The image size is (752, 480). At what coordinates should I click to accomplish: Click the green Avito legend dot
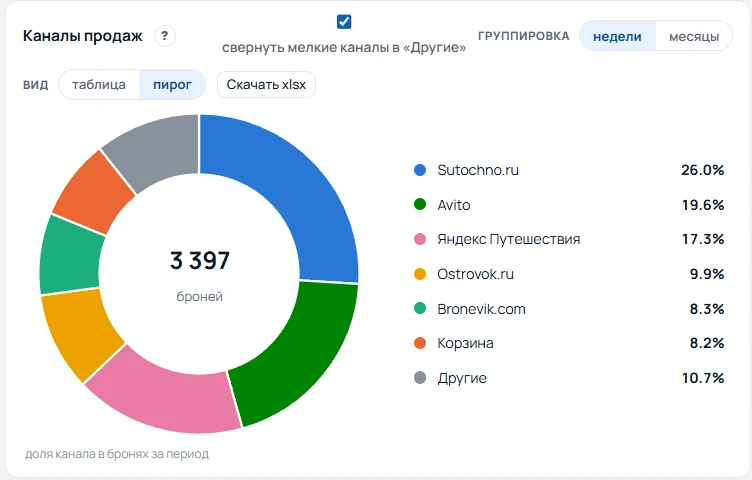[420, 205]
